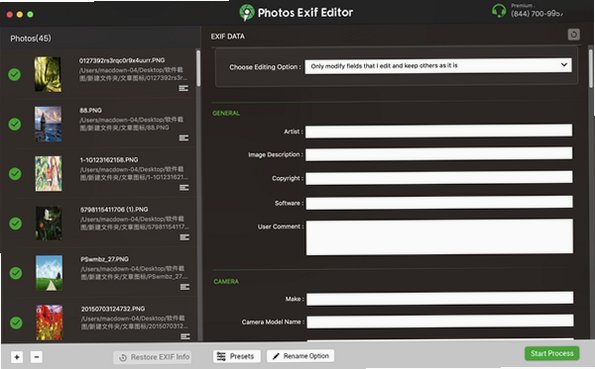Image resolution: width=595 pixels, height=369 pixels.
Task: Click the Artist input field
Action: [x=439, y=131]
